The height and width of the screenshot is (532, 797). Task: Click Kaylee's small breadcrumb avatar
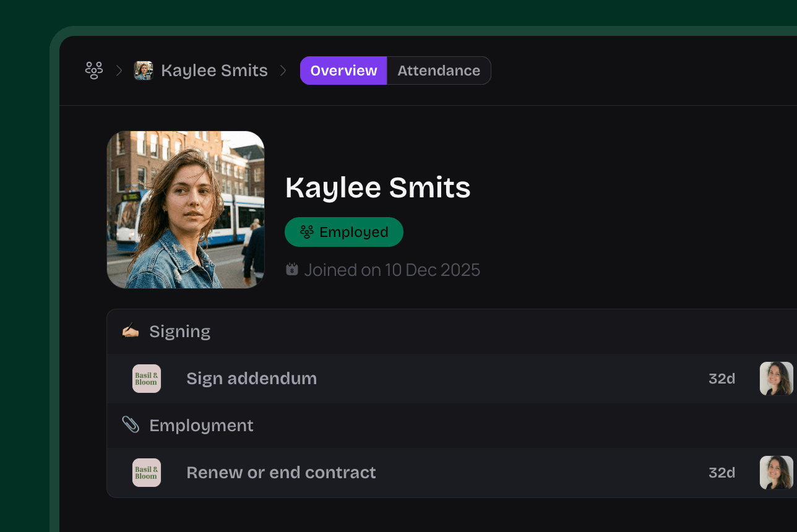(144, 71)
